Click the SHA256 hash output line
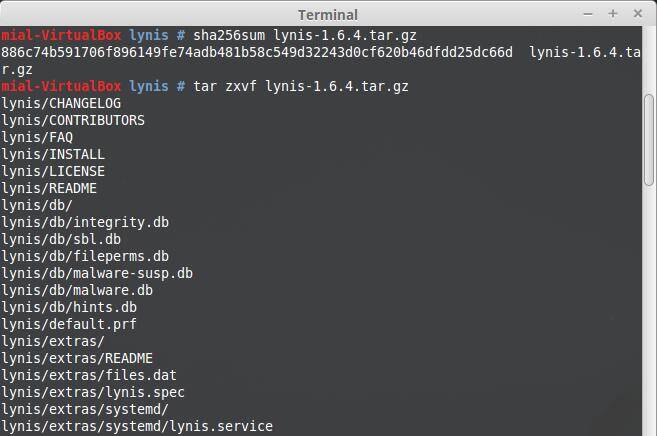 coord(258,52)
